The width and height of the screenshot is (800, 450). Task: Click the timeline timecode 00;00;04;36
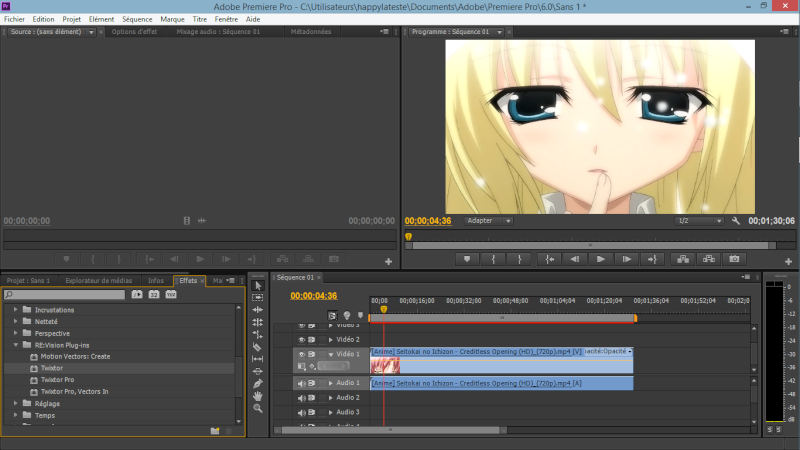[x=314, y=296]
